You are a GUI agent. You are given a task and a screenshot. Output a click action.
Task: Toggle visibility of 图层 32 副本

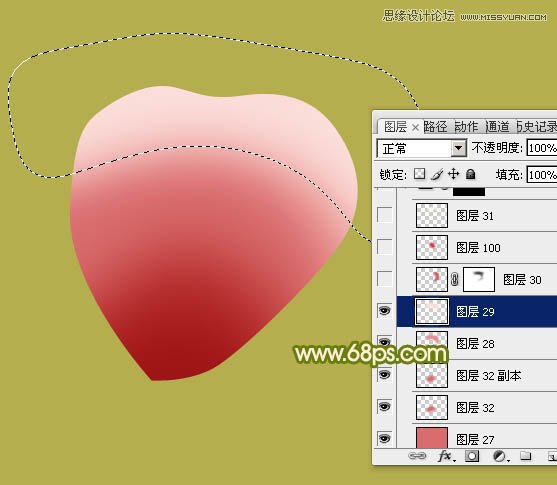[384, 375]
